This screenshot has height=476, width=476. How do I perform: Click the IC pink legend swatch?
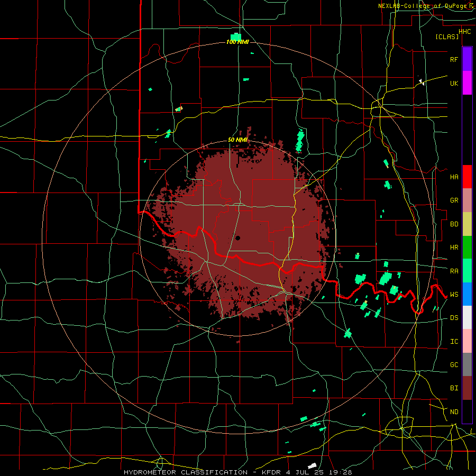tap(467, 341)
